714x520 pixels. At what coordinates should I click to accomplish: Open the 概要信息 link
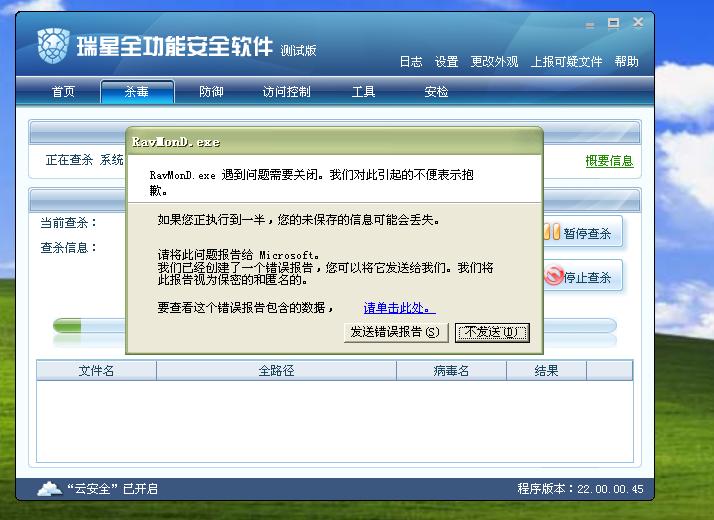coord(609,161)
